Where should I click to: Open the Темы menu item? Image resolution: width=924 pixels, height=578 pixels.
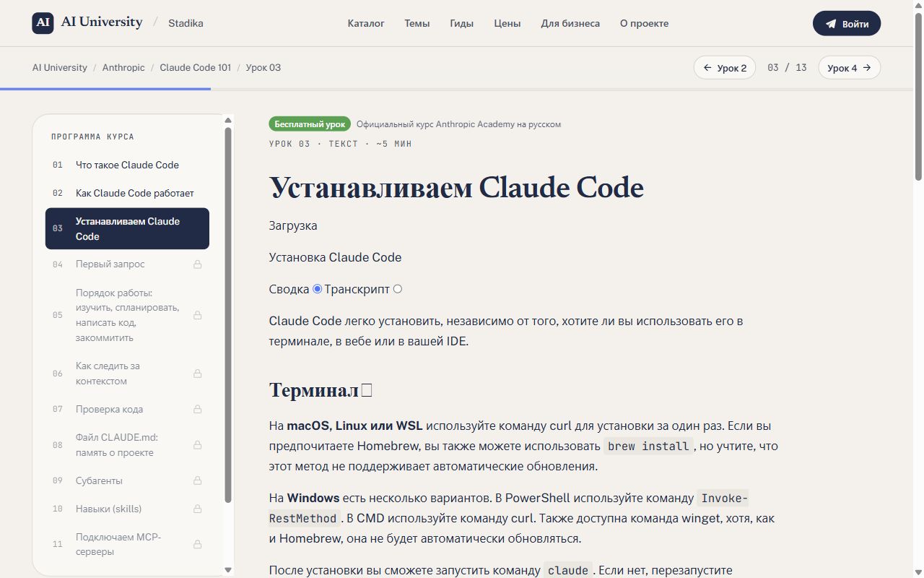[x=417, y=23]
